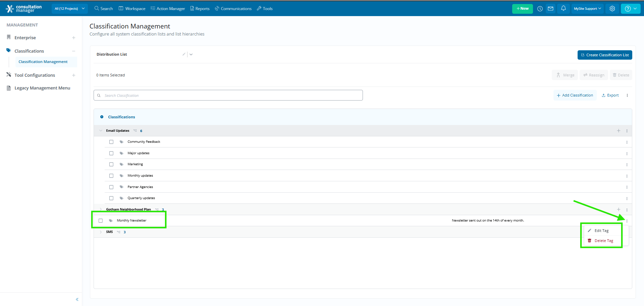Viewport: 644px width, 306px height.
Task: Open the MySite Support user menu
Action: pyautogui.click(x=587, y=9)
